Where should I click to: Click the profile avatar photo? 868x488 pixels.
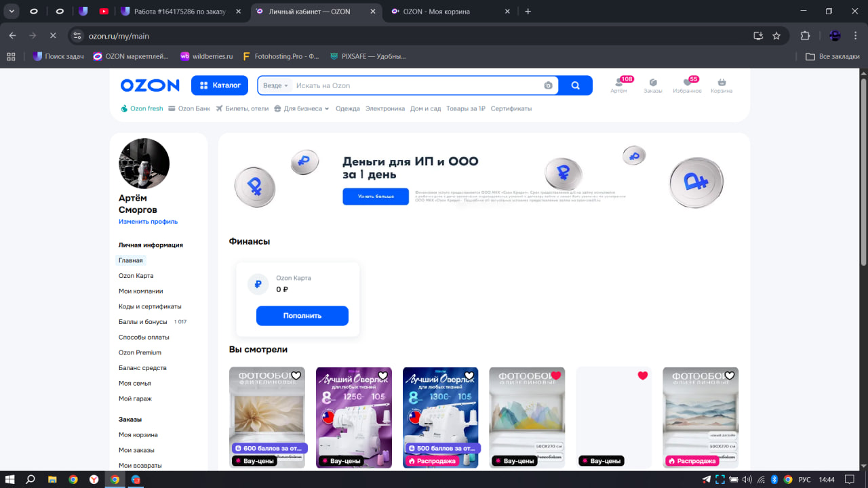[144, 163]
